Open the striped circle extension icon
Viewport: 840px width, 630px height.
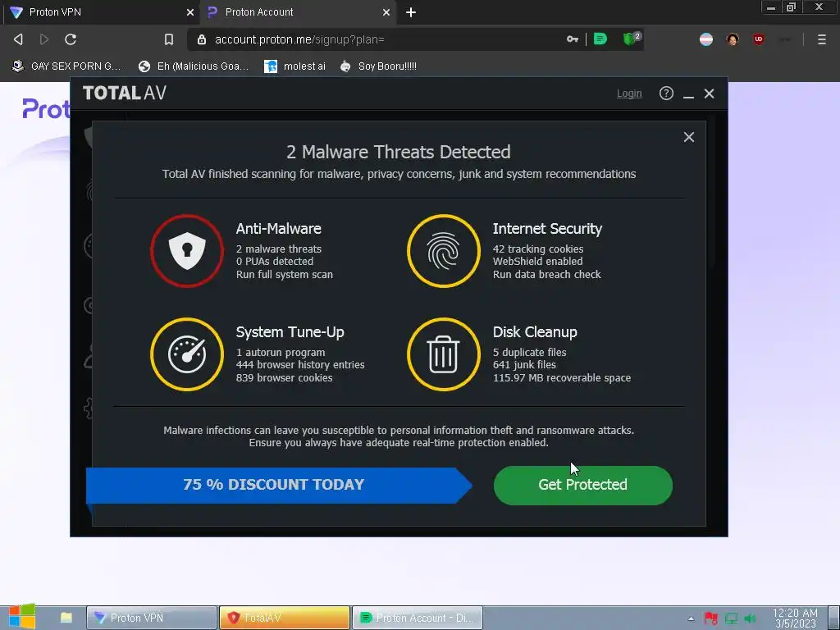(x=706, y=39)
